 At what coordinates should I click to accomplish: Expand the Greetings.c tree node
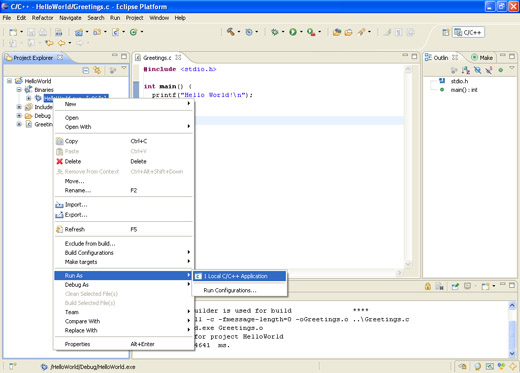point(19,124)
